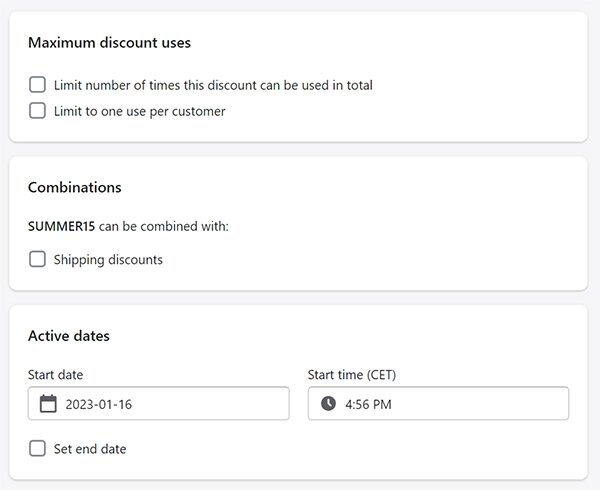The width and height of the screenshot is (600, 490).
Task: Click the 'Start time (CET)' field label
Action: [x=352, y=374]
